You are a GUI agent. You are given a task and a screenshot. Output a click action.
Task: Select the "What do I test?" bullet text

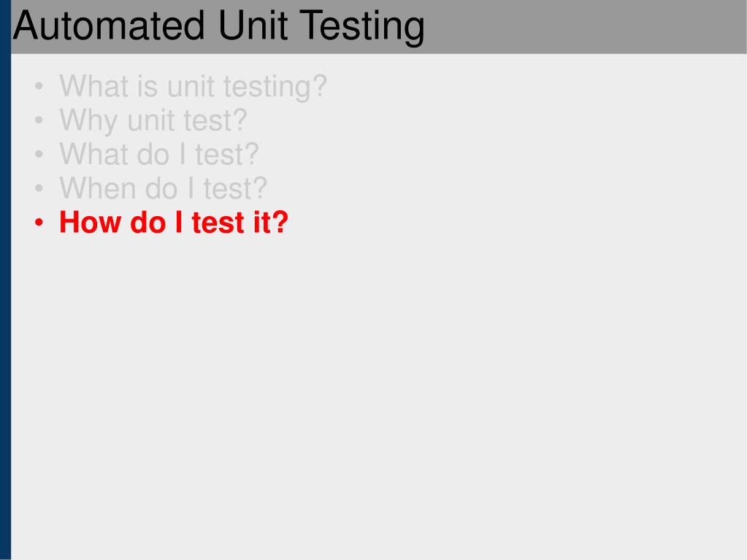(158, 154)
